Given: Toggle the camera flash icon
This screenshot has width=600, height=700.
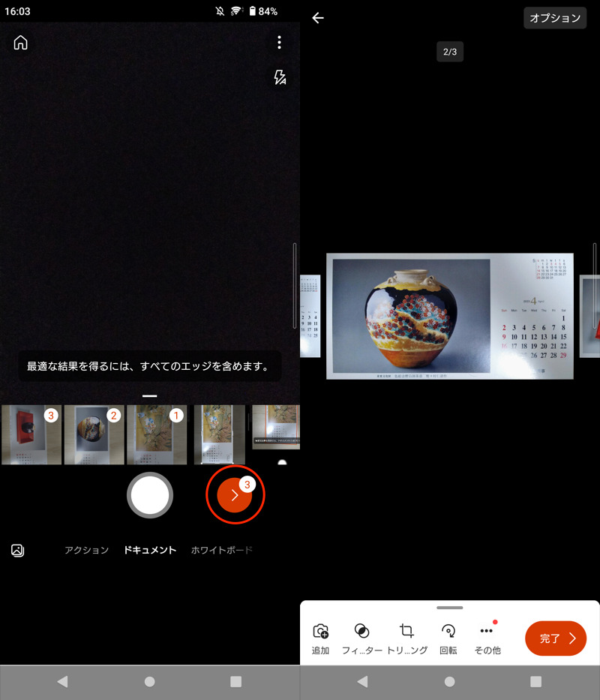Looking at the screenshot, I should [x=280, y=77].
